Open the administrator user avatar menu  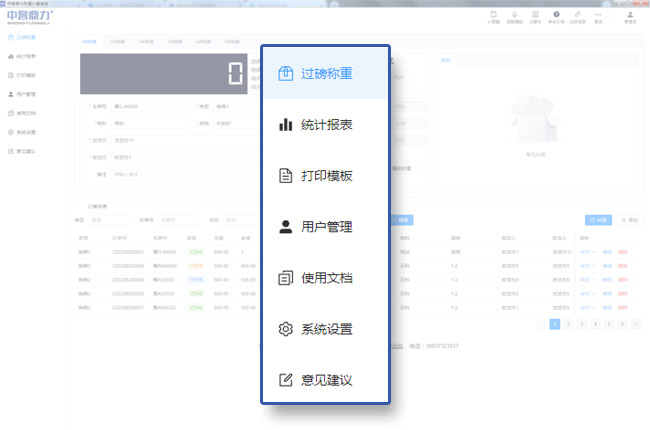pos(629,15)
